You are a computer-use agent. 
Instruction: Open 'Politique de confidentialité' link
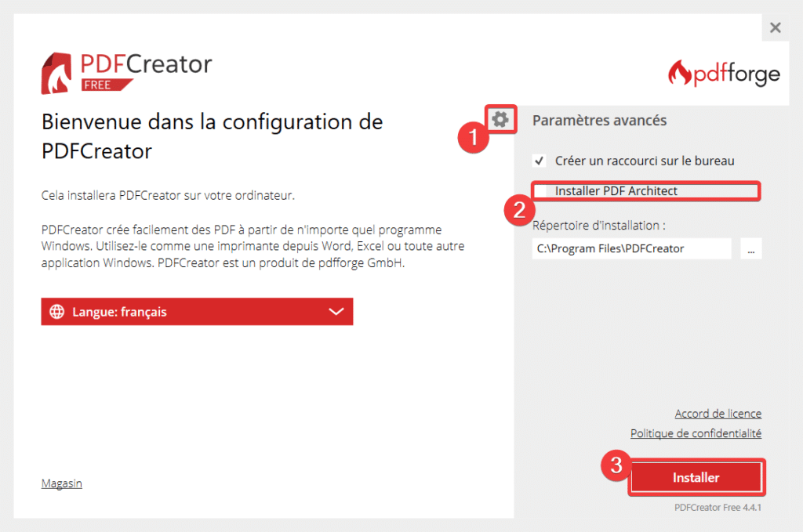click(696, 433)
